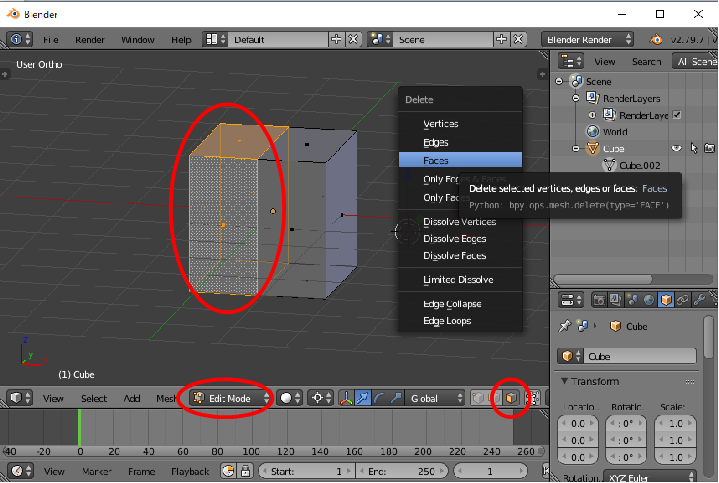The height and width of the screenshot is (483, 719).
Task: Open the All Scenes display dropdown in outliner
Action: [695, 61]
